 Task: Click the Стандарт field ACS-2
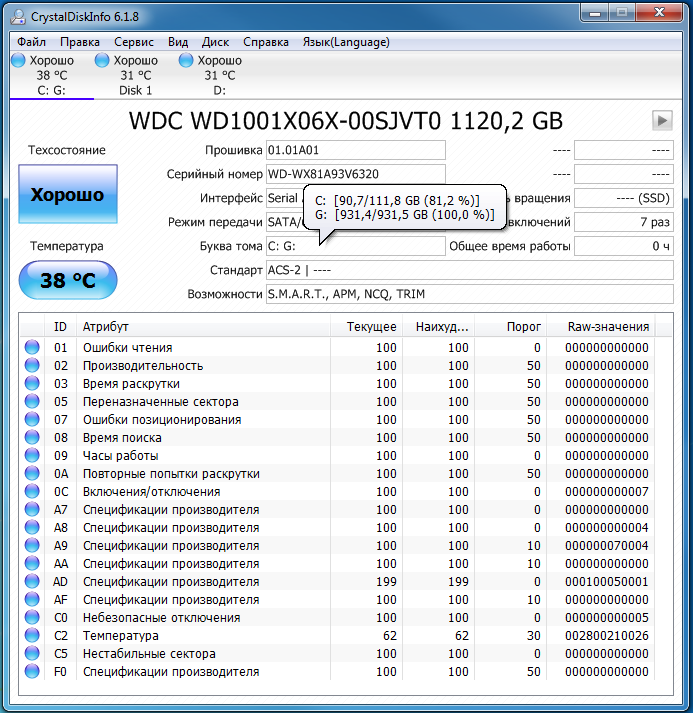[x=469, y=270]
